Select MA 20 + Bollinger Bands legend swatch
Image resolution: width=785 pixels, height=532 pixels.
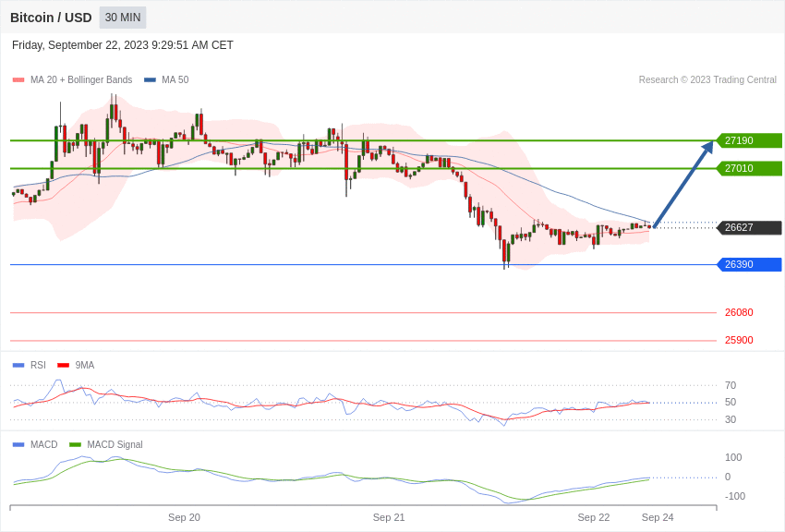18,79
